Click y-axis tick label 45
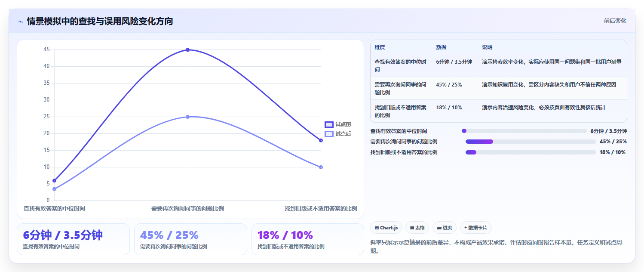 click(46, 49)
